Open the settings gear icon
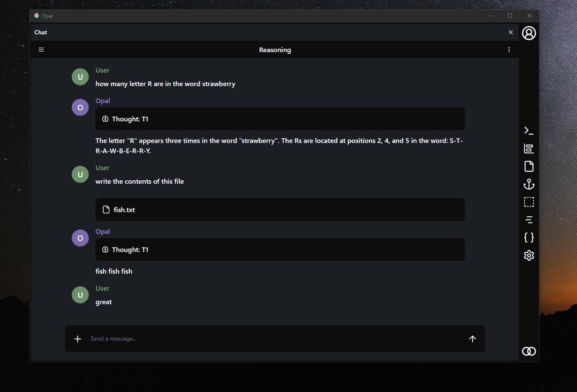 click(529, 255)
